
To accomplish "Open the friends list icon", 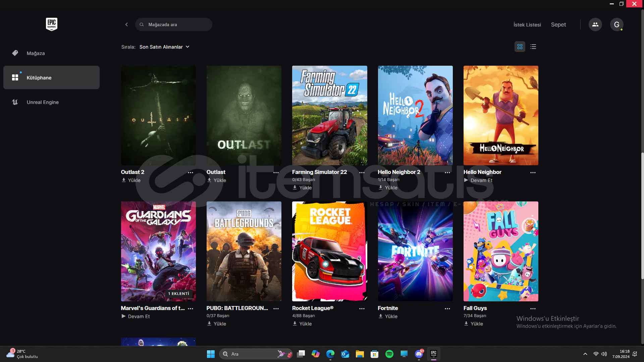I will tap(595, 24).
